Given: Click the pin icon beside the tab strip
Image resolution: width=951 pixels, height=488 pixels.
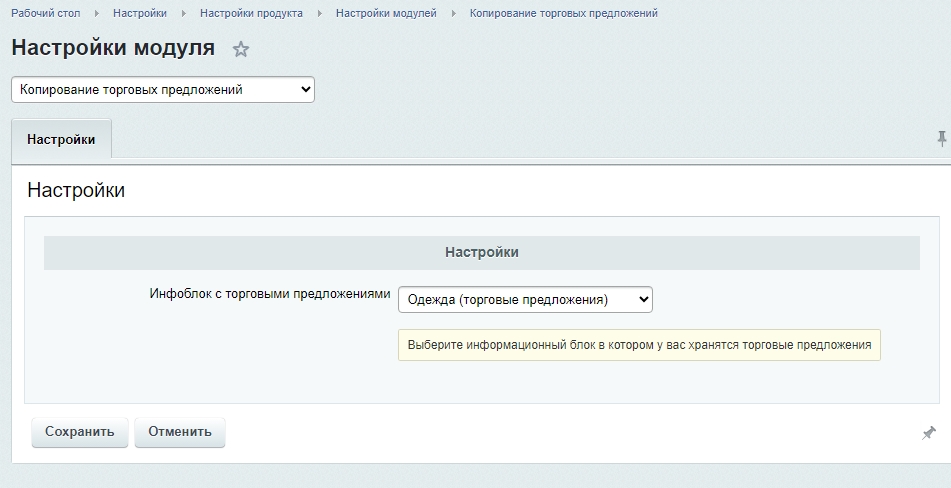Looking at the screenshot, I should [x=941, y=139].
